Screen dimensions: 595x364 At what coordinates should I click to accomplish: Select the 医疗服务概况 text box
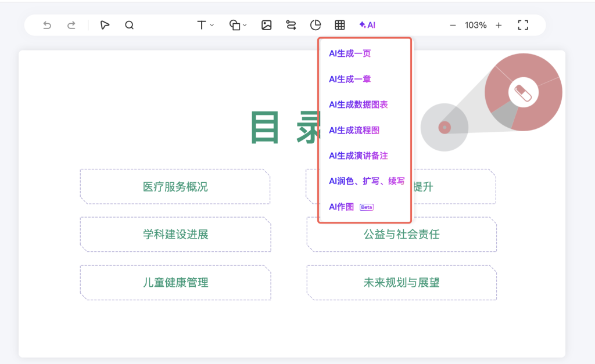pos(175,187)
